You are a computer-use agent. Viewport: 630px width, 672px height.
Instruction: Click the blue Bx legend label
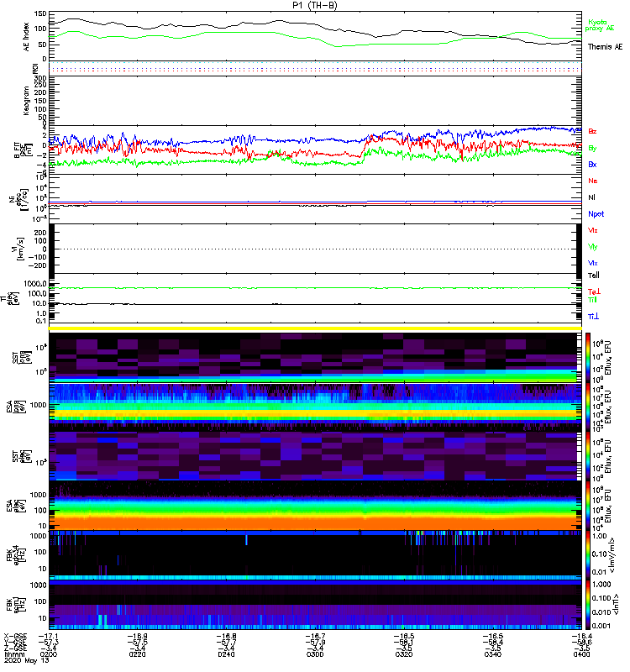(592, 165)
